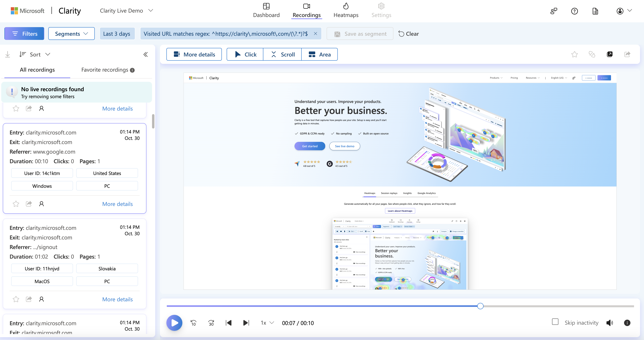Favorite the current recording star in toolbar
This screenshot has width=644, height=340.
[575, 54]
